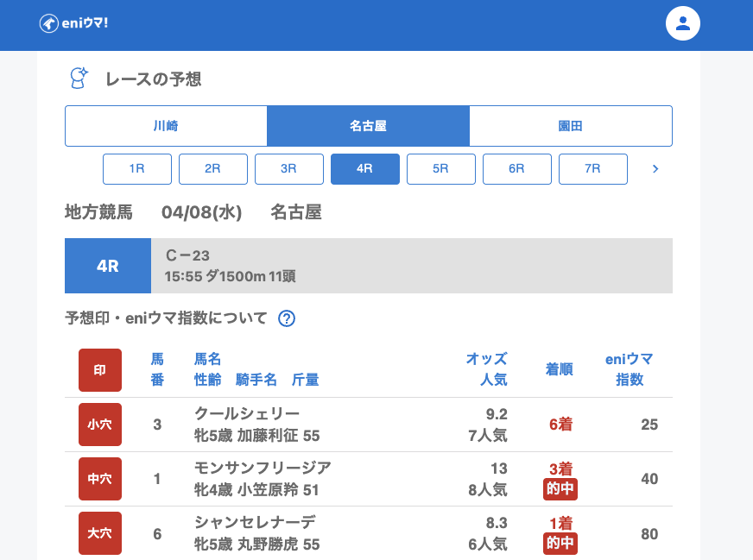Open the help question mark icon
This screenshot has height=560, width=753.
click(x=287, y=318)
